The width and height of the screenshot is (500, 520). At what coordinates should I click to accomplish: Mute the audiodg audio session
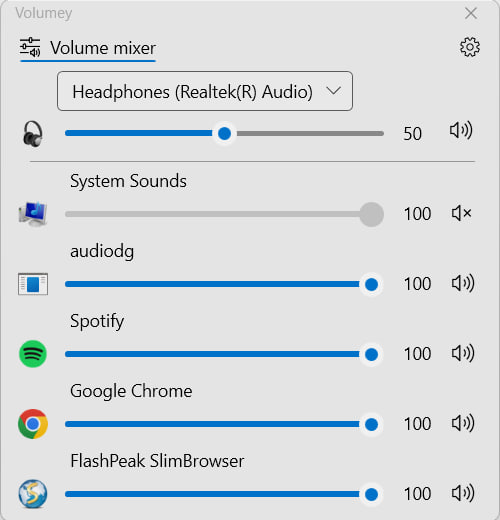[463, 283]
